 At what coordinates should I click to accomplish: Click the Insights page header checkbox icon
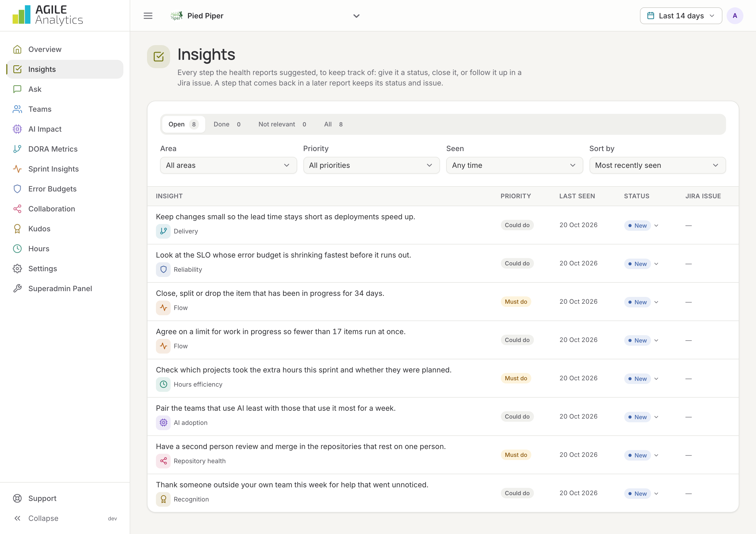[158, 57]
